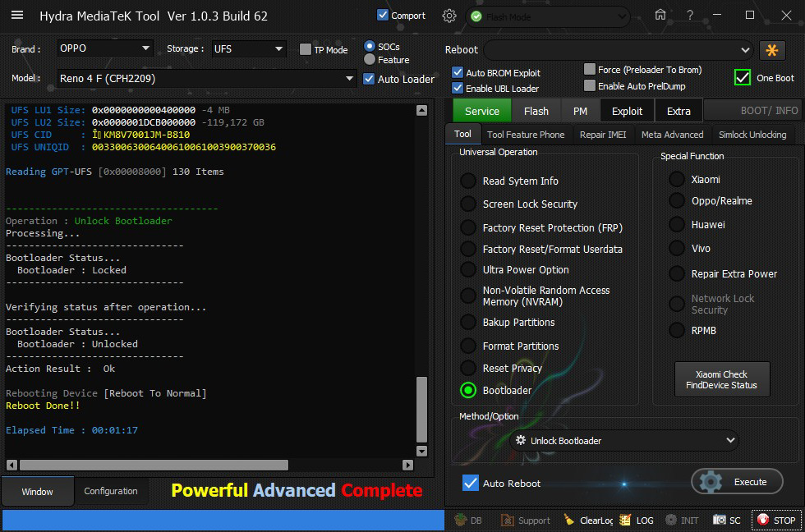805x532 pixels.
Task: Click the help question mark icon
Action: point(689,16)
